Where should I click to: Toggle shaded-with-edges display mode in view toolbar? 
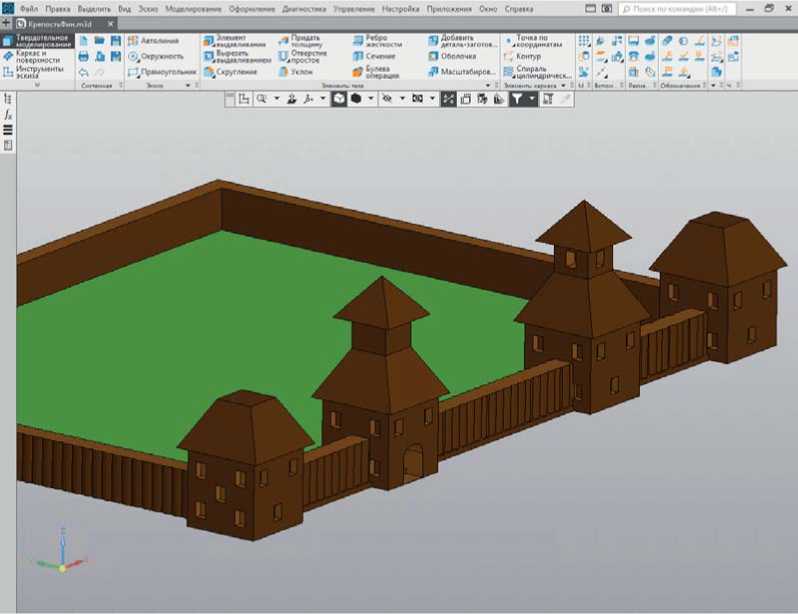pyautogui.click(x=339, y=99)
